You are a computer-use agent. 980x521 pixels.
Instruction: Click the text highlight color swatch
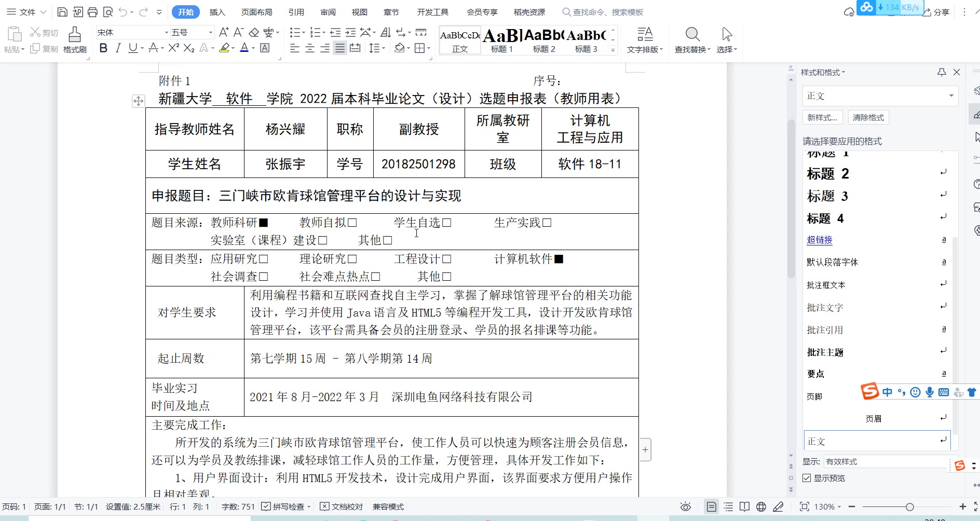pos(224,48)
